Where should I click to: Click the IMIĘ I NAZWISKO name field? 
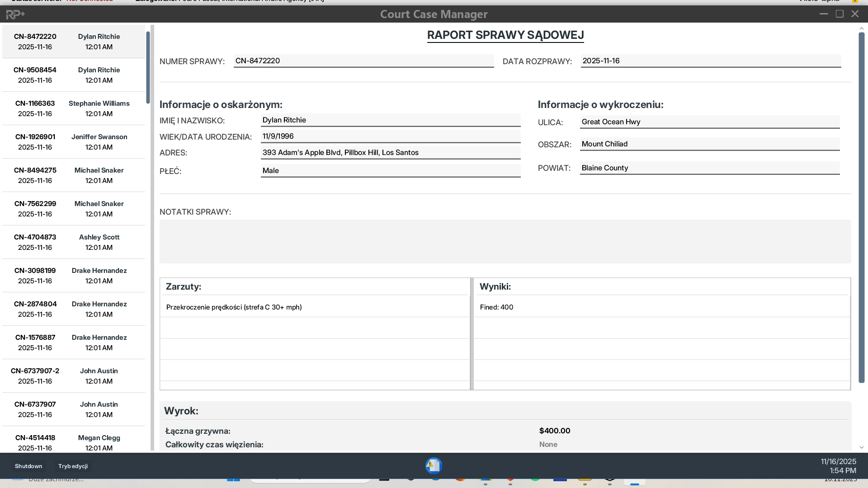(390, 120)
